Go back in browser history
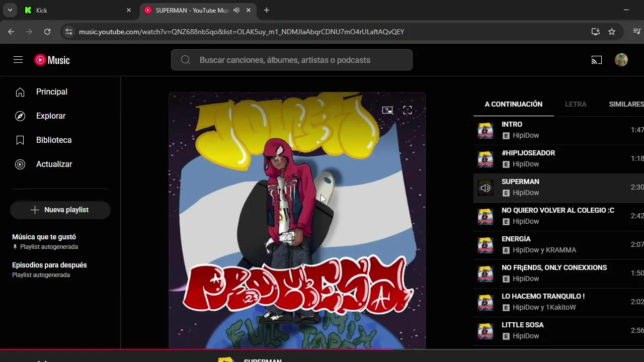This screenshot has width=644, height=362. (11, 32)
